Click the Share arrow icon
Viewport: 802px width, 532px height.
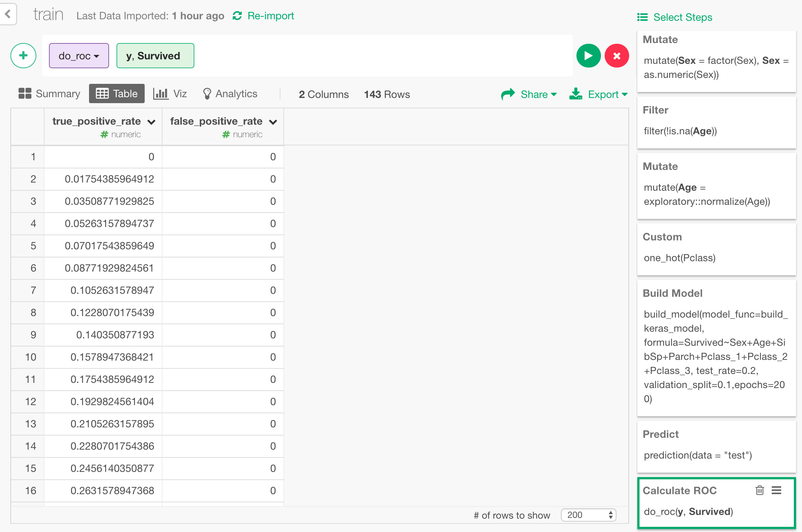tap(507, 94)
